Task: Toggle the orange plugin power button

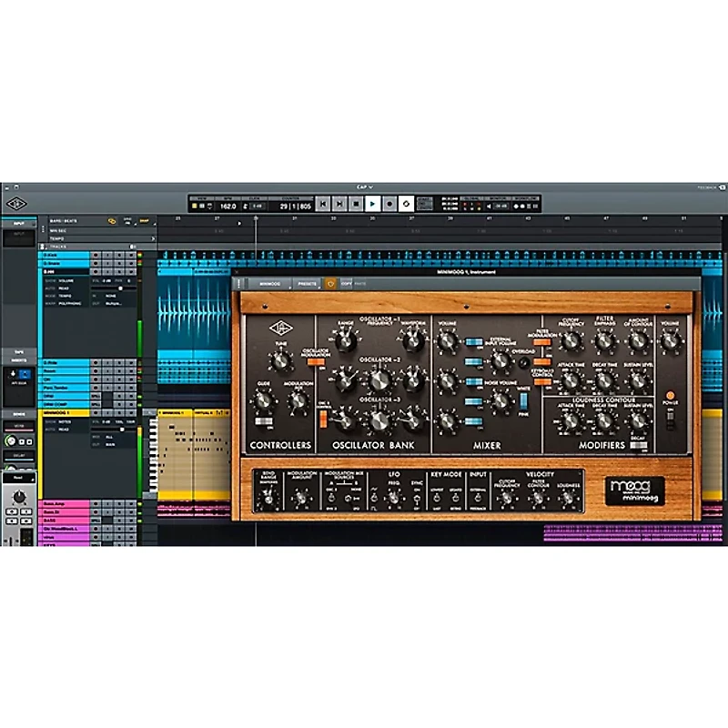Action: (x=330, y=284)
